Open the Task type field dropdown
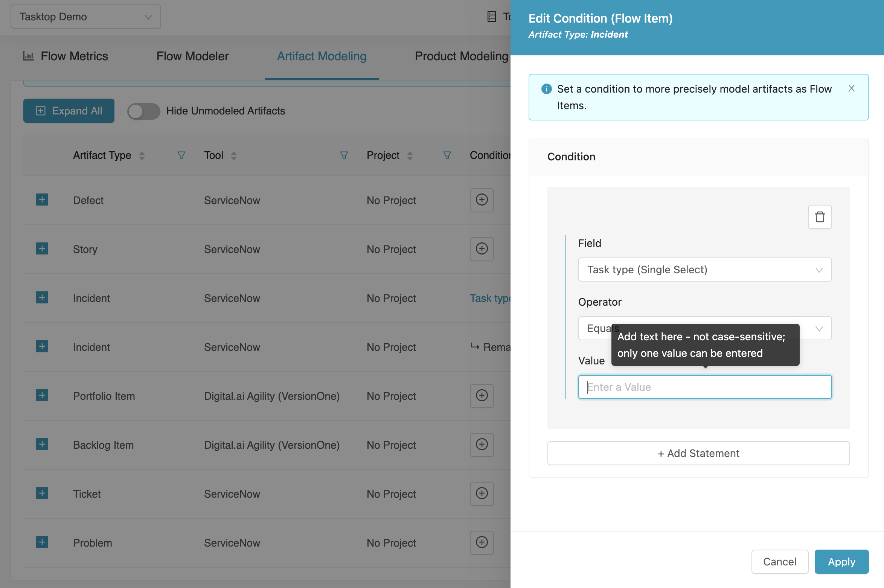 coord(704,270)
